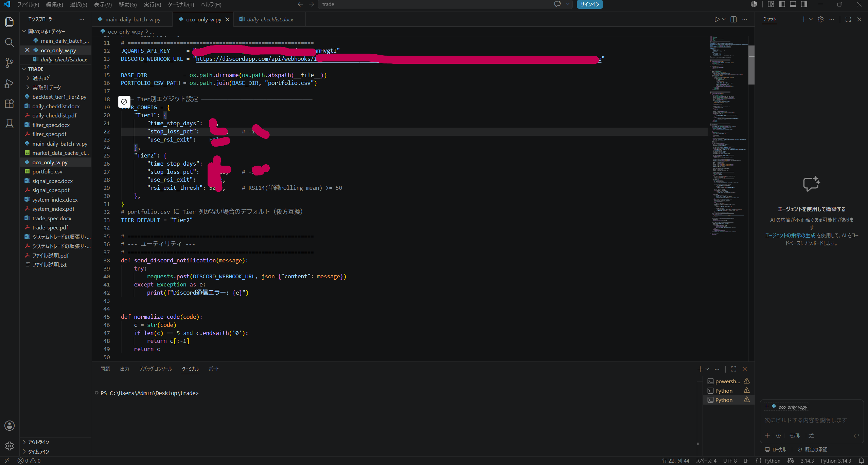The height and width of the screenshot is (465, 868).
Task: Run the Python file with the play icon
Action: point(716,19)
